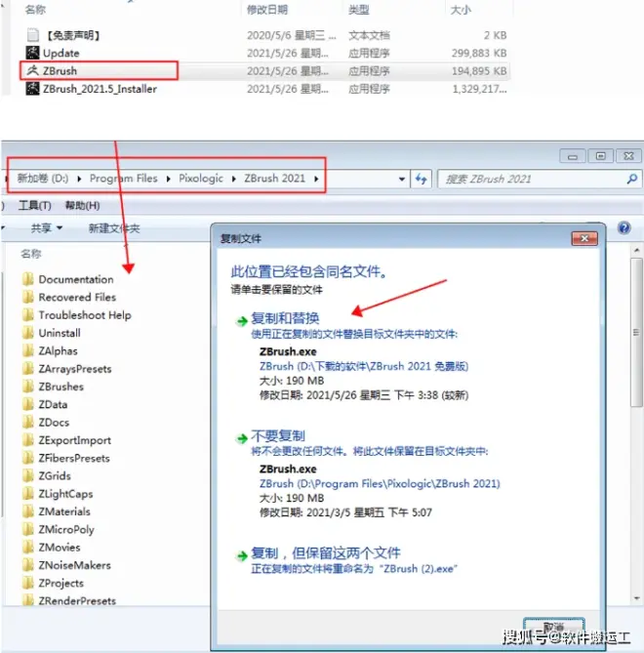Viewport: 644px width, 653px height.
Task: Click the refresh arrows button beside address bar
Action: (x=421, y=179)
